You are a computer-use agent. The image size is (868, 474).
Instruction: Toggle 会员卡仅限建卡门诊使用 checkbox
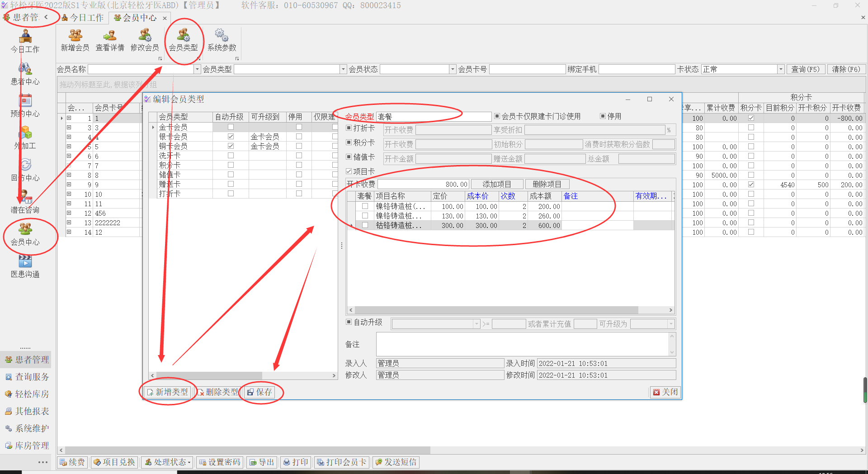pyautogui.click(x=497, y=116)
